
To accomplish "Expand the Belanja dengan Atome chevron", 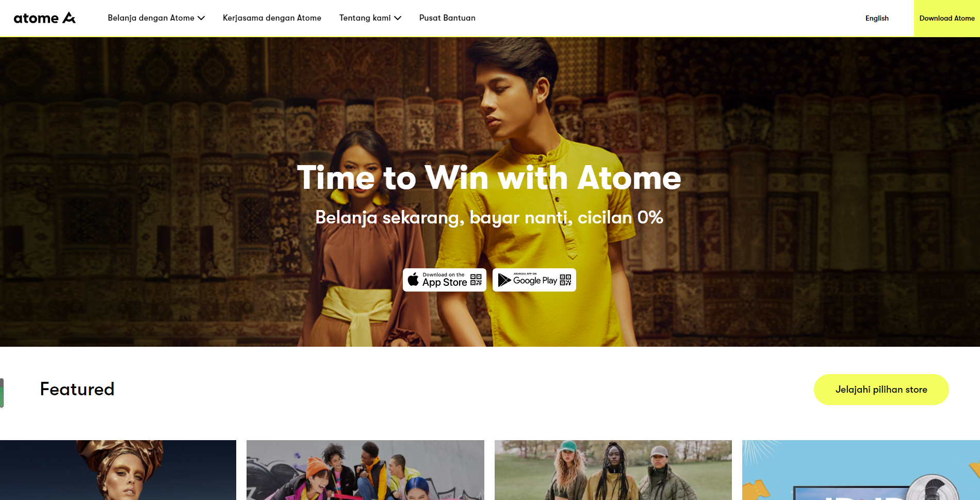I will pyautogui.click(x=201, y=18).
